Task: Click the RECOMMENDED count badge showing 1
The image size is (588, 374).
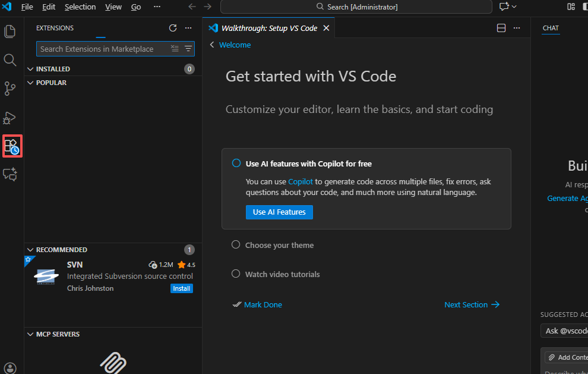Action: pos(189,250)
